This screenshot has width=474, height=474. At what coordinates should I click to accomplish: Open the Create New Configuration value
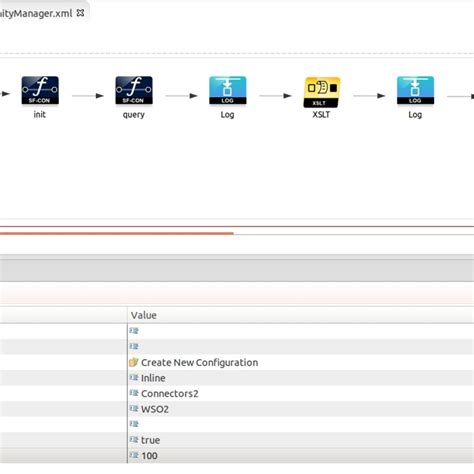(x=199, y=362)
